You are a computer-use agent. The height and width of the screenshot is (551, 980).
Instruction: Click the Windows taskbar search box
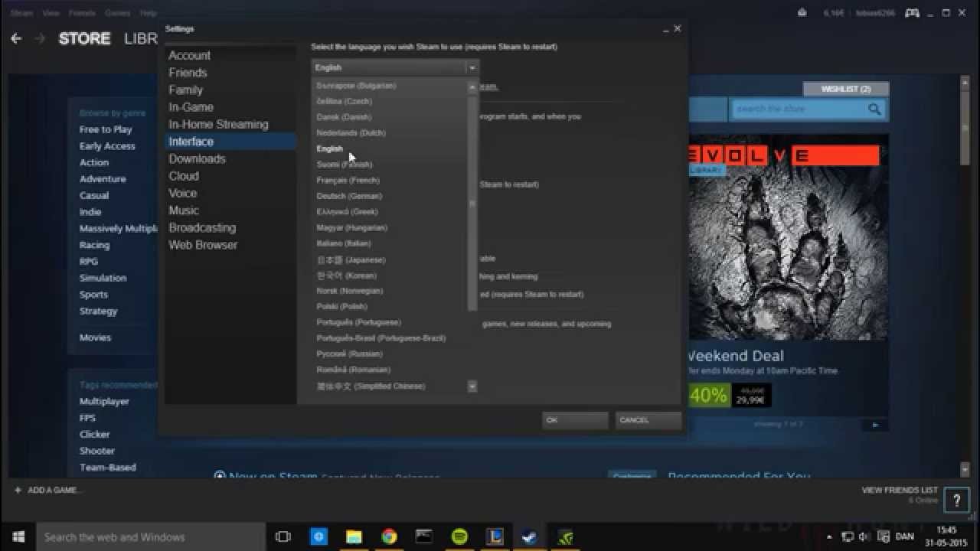pos(151,536)
